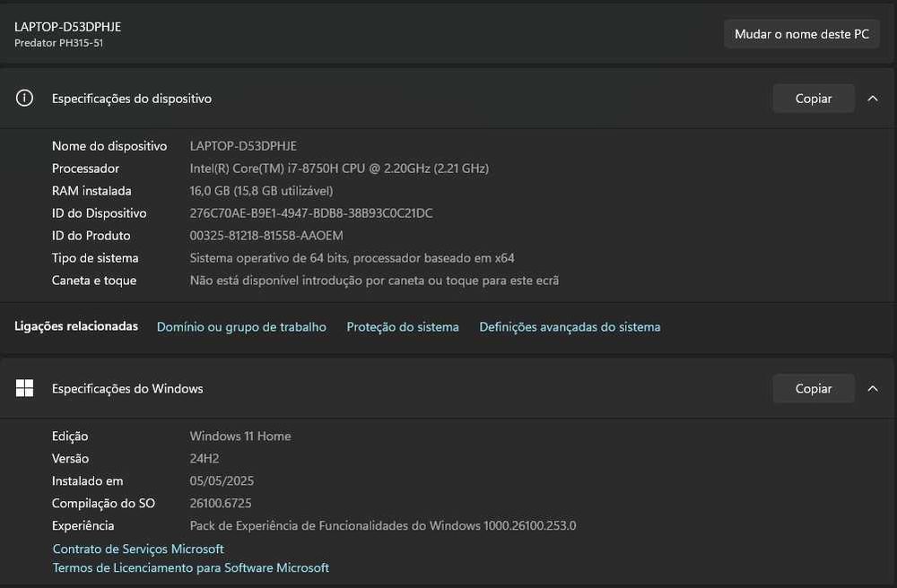Click the Compilação do SO label
Screen dimensions: 897x588
(x=103, y=503)
